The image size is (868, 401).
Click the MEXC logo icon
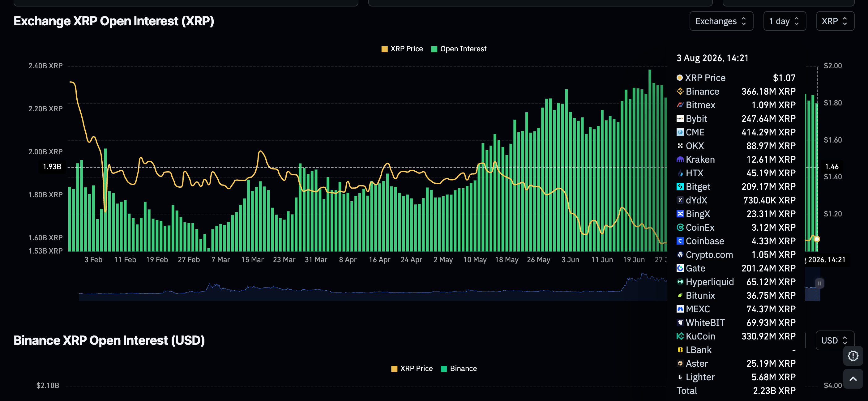(x=680, y=309)
